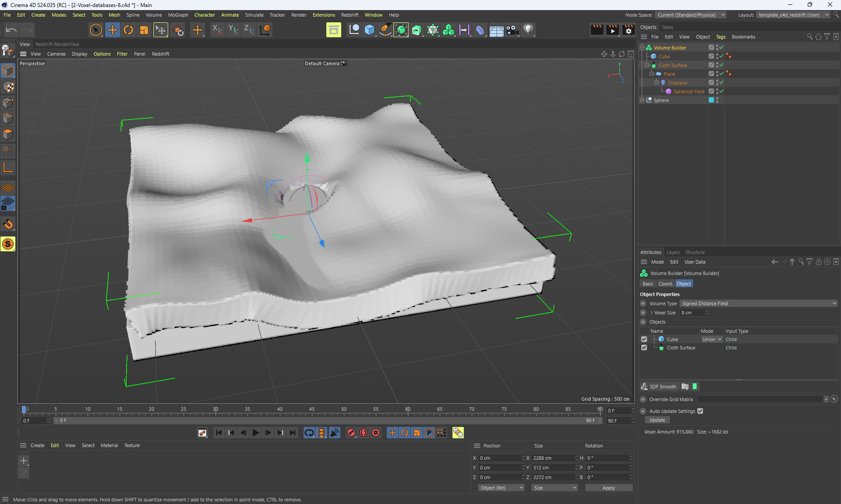
Task: Uncheck Cube in Objects list
Action: 644,339
